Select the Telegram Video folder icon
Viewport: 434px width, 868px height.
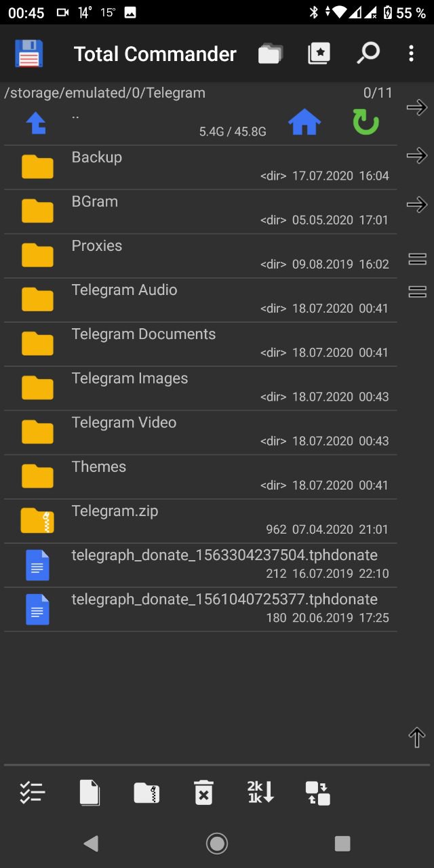(37, 432)
